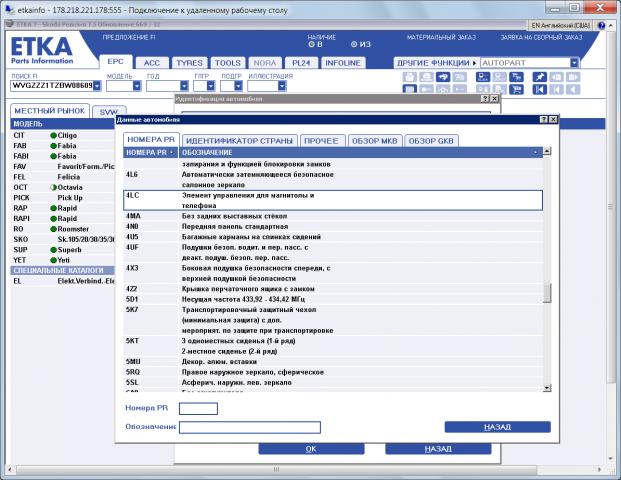Click the highlighted curved-arrow icon in the toolbar
Viewport: 621px width, 480px height.
click(443, 77)
